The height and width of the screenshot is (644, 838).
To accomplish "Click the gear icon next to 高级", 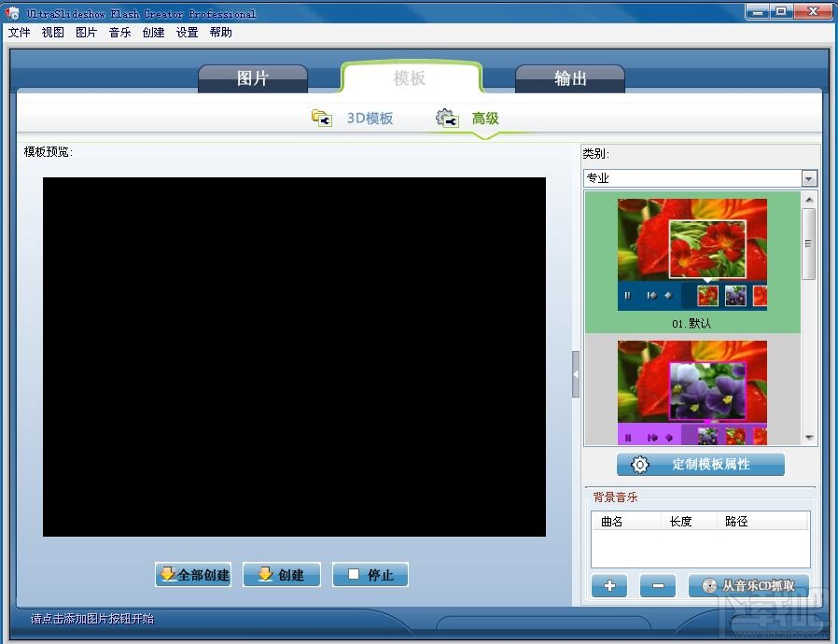I will coord(445,118).
